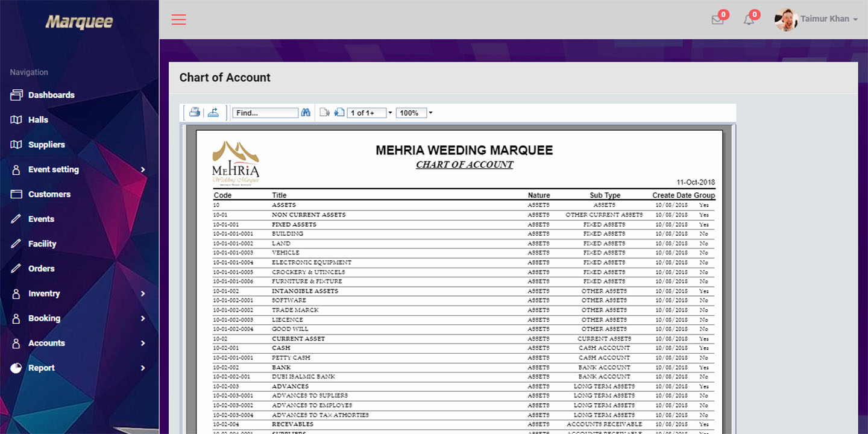Open the Taimur Khan user dropdown

pyautogui.click(x=829, y=19)
